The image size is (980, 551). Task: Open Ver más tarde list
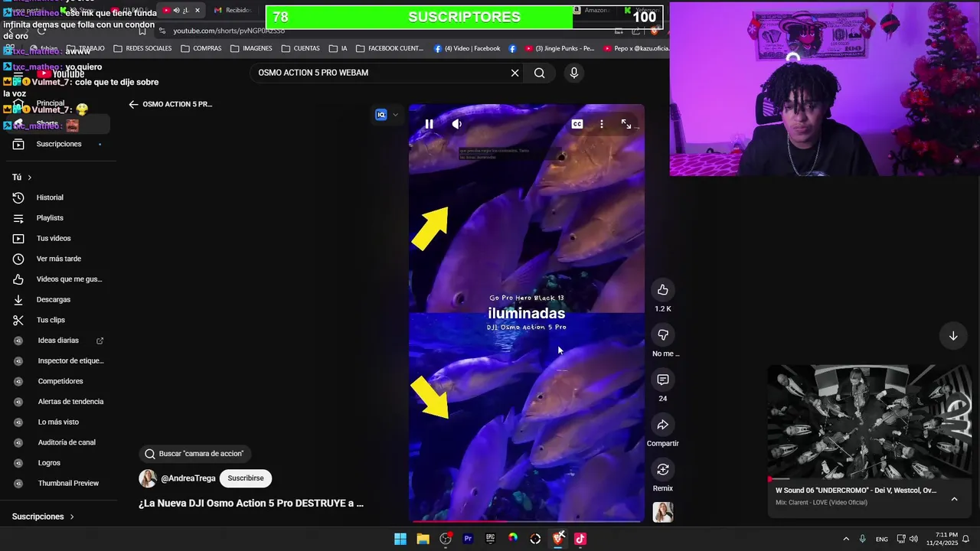[58, 259]
